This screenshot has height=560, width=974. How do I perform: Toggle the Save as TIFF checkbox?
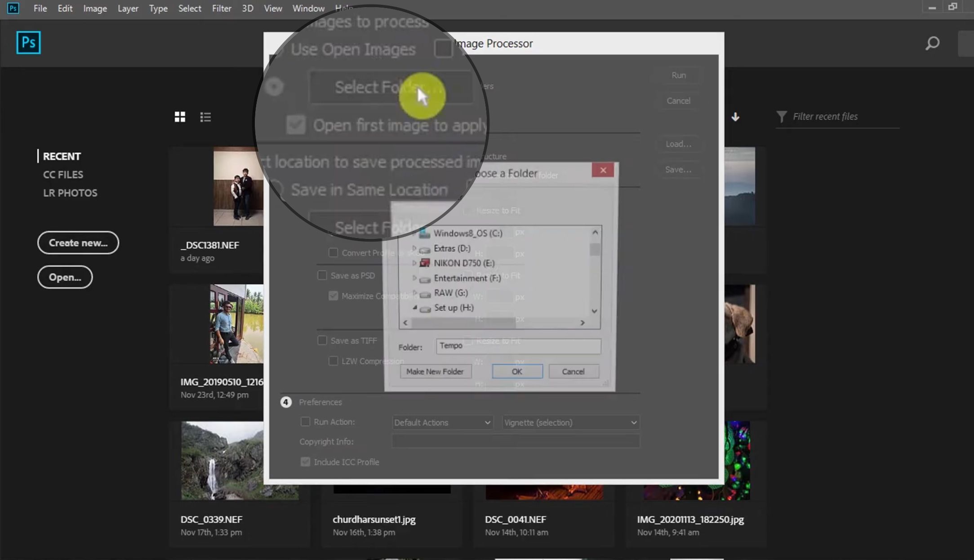tap(322, 340)
